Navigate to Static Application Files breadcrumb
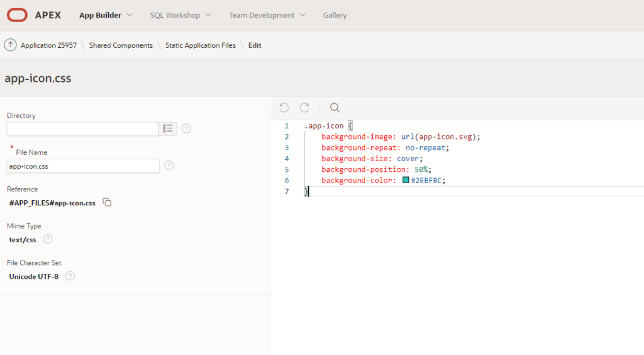The height and width of the screenshot is (355, 644). (x=201, y=45)
